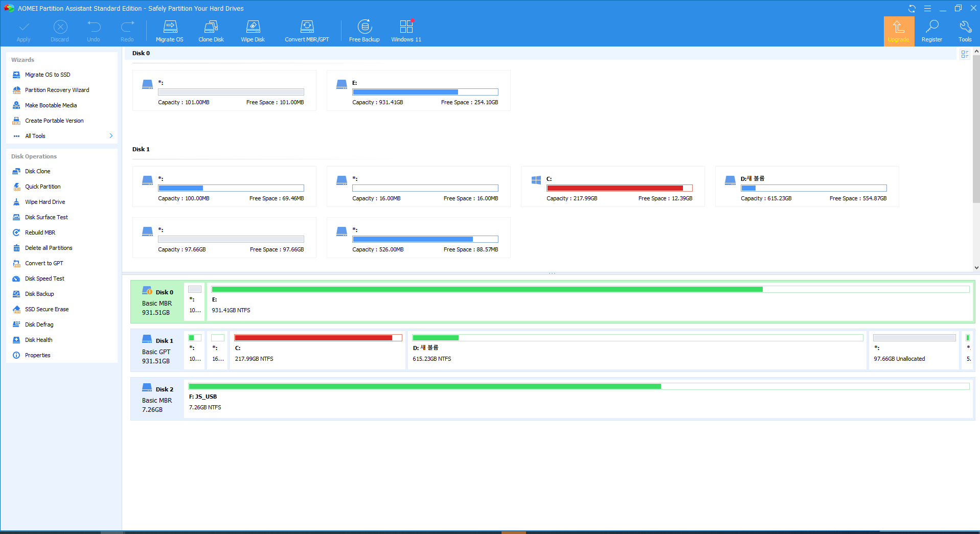980x534 pixels.
Task: Select the C: partition on Disk 1
Action: 317,350
